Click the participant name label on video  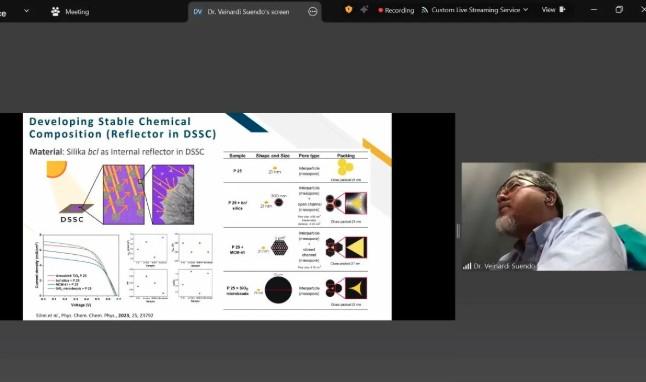504,266
